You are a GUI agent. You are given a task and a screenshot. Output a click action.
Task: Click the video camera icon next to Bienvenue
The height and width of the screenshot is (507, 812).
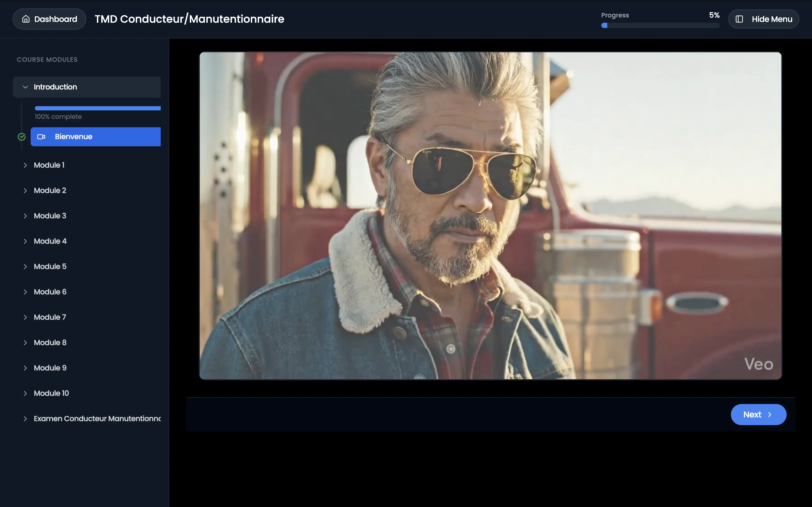coord(41,137)
